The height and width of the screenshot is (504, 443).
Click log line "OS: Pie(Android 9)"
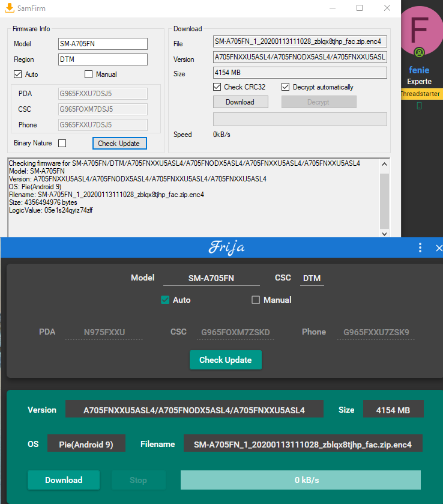pos(35,187)
